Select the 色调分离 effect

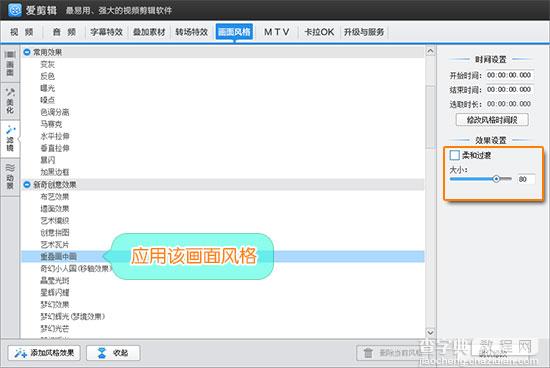tap(55, 112)
